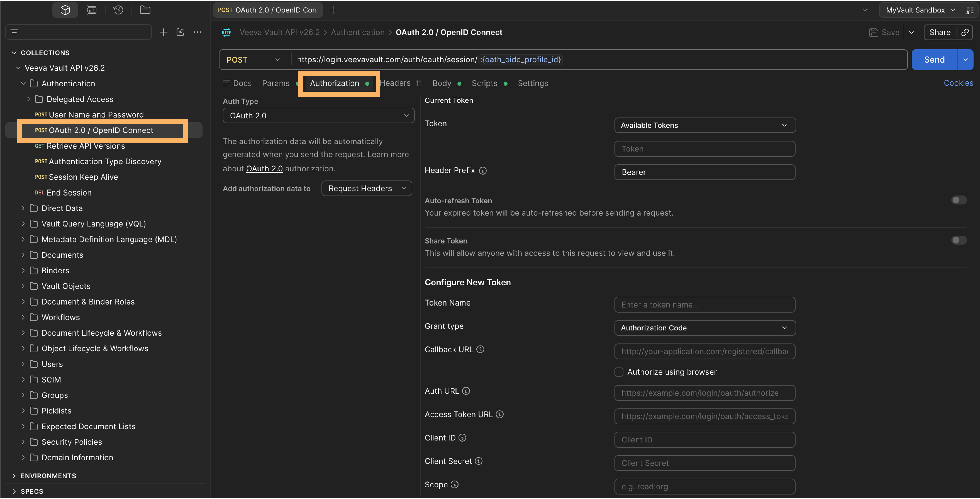Click the copy link icon beside Share
This screenshot has width=980, height=499.
click(965, 32)
